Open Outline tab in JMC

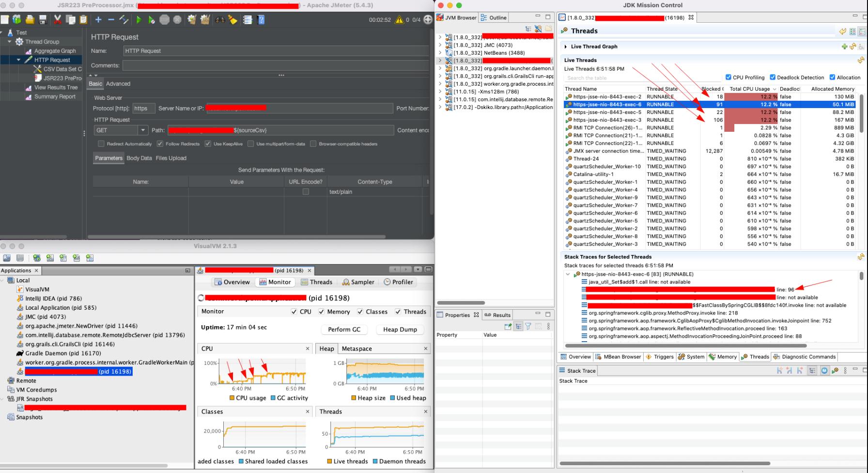494,17
